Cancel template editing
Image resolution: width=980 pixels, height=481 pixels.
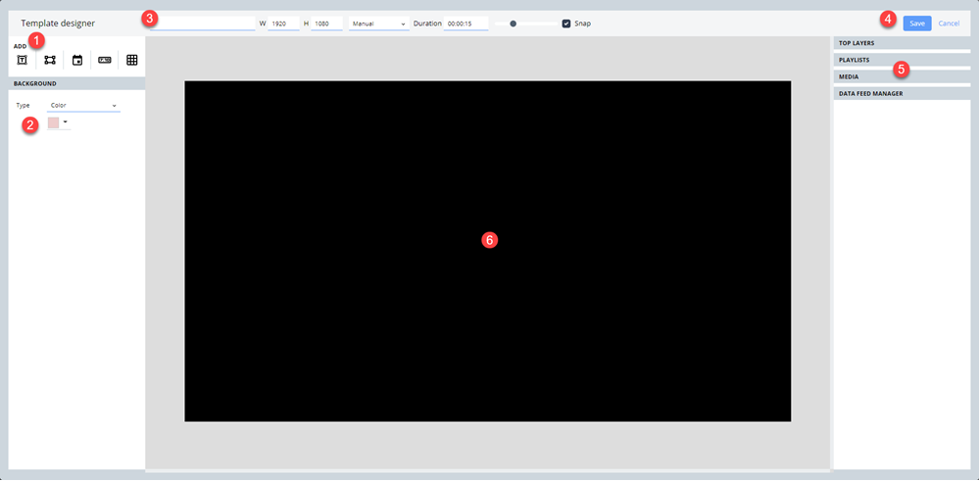tap(949, 24)
